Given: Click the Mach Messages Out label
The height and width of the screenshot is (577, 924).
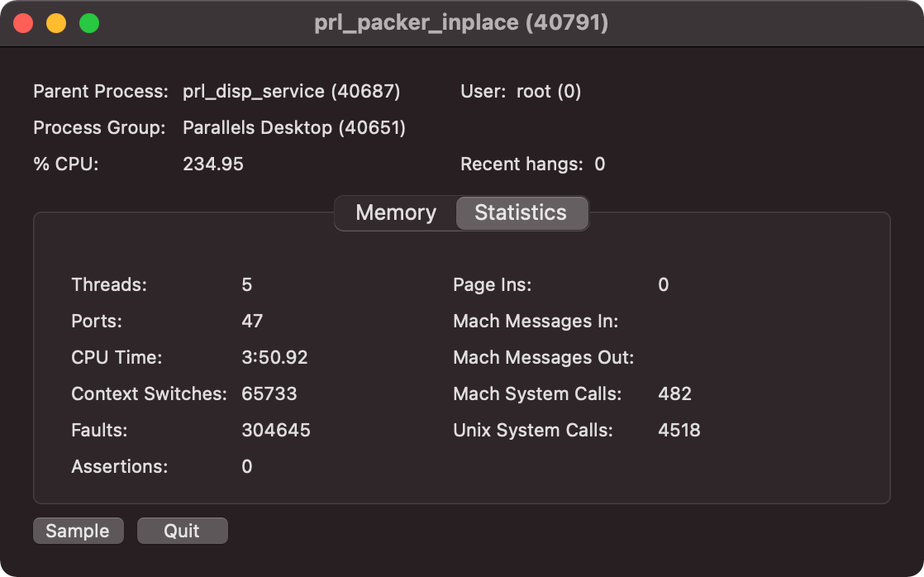Looking at the screenshot, I should click(543, 357).
